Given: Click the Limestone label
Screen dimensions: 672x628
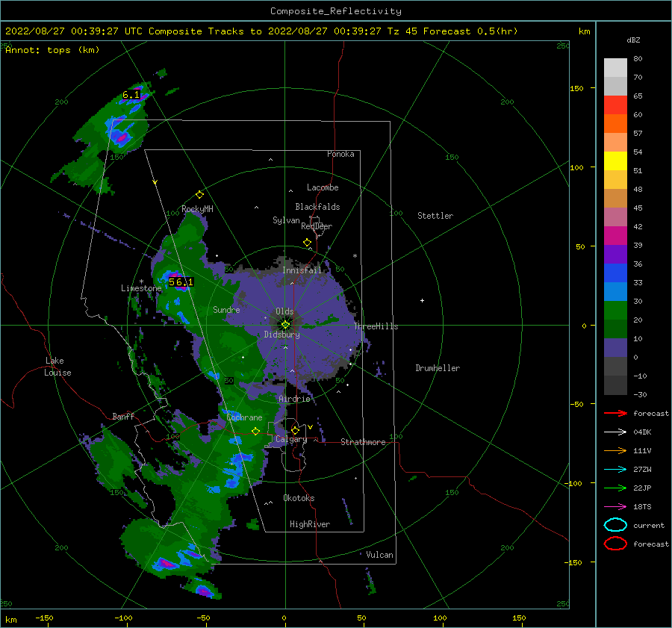Looking at the screenshot, I should pyautogui.click(x=141, y=288).
